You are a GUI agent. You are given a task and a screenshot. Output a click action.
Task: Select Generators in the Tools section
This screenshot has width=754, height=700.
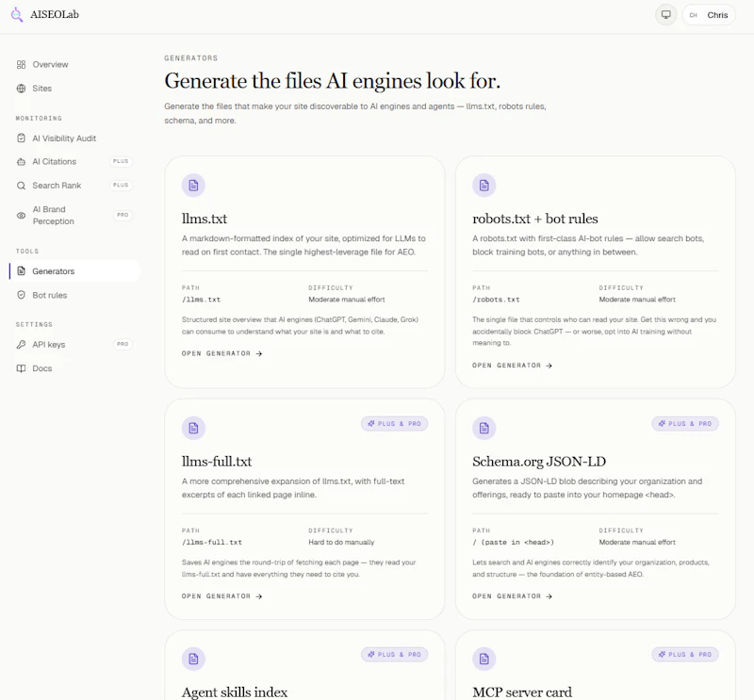74,271
